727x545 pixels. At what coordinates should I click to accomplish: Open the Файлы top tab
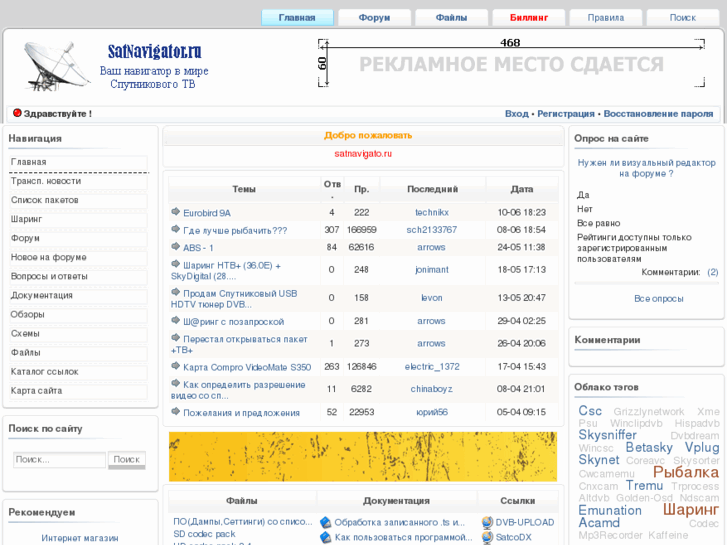pos(451,18)
